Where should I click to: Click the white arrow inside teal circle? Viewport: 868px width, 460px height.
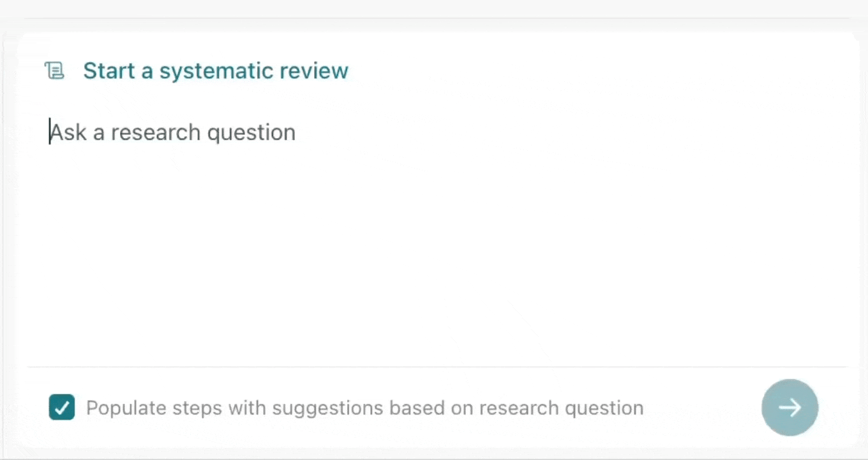789,408
